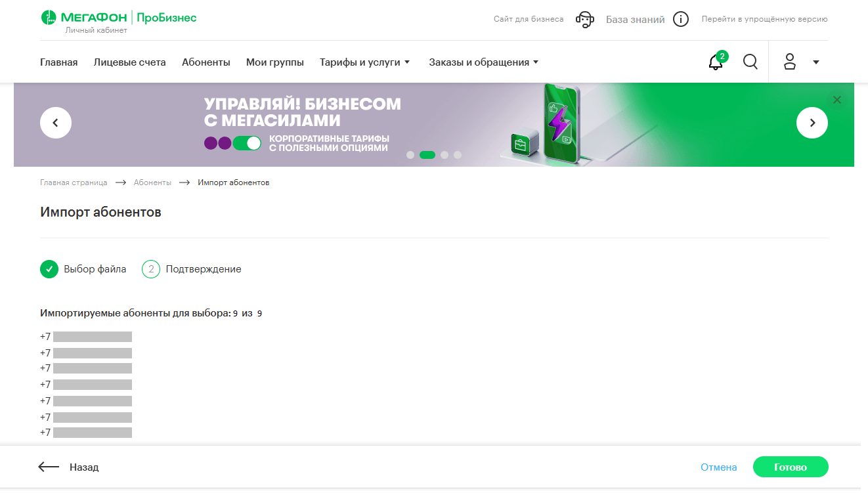Screen dimensions: 868x493
Task: Click the info circle icon
Action: [681, 20]
